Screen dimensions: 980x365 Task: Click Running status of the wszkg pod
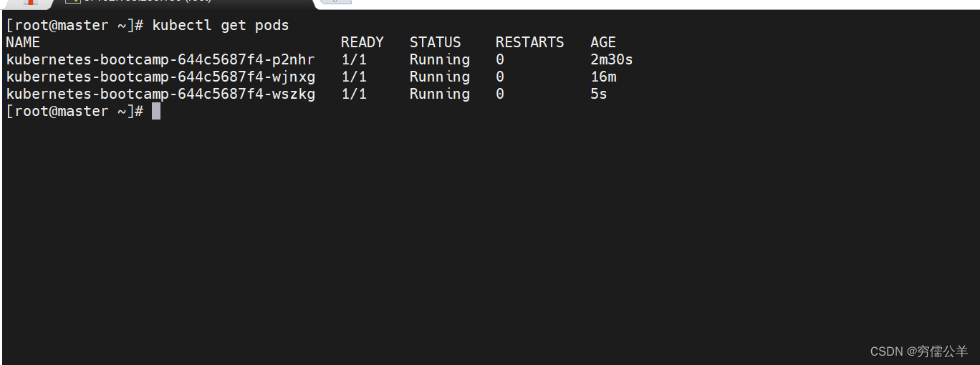coord(440,94)
